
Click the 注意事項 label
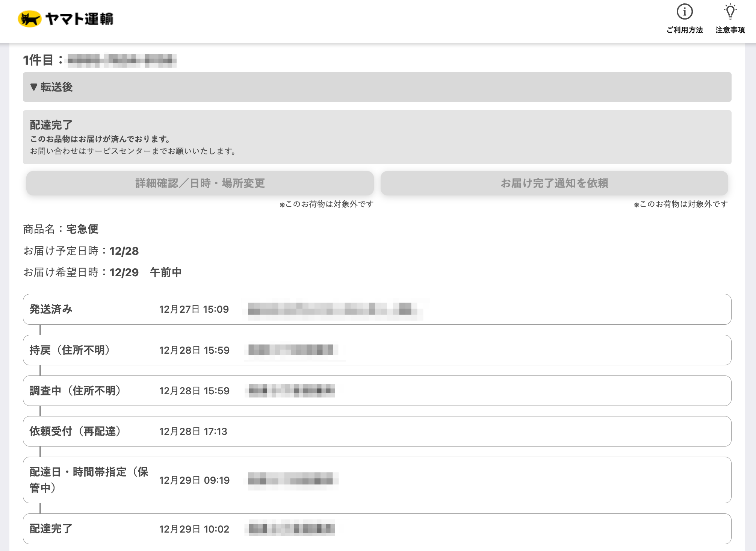coord(730,30)
